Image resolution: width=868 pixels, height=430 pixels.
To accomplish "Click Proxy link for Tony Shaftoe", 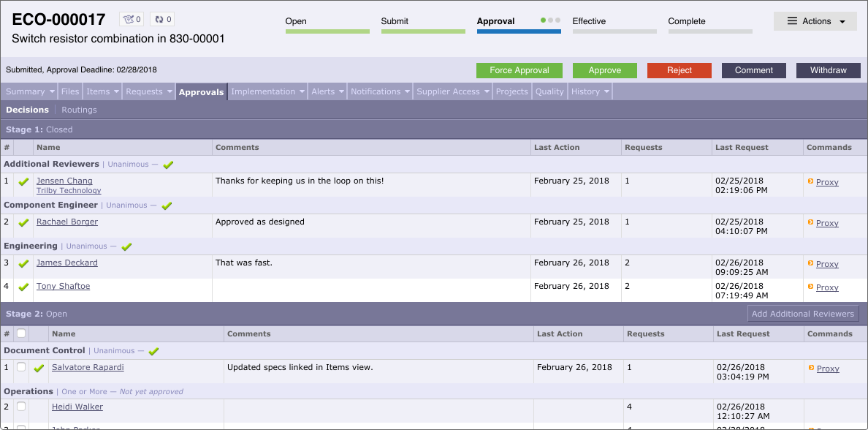I will tap(827, 287).
